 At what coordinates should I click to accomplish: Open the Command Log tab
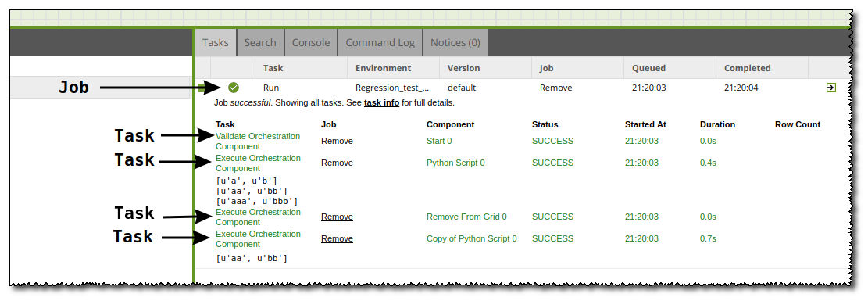click(380, 43)
